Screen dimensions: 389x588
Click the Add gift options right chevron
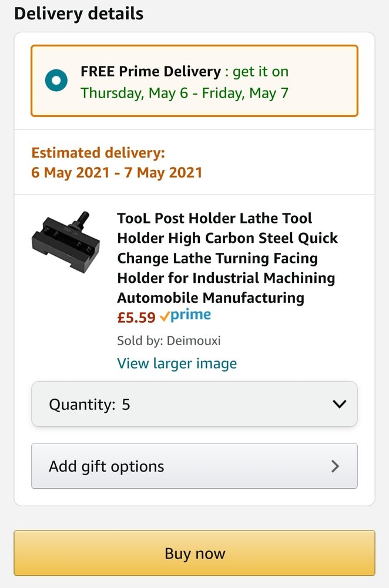[335, 466]
